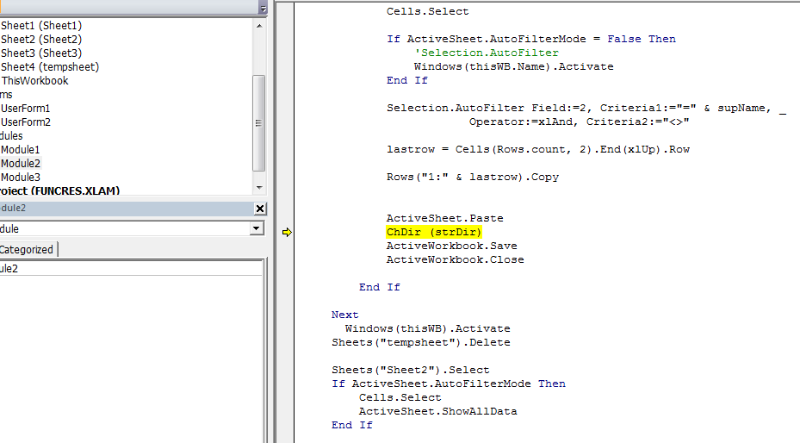Click the yellow execution pointer arrow in margin
Screen dimensions: 800x443
286,232
